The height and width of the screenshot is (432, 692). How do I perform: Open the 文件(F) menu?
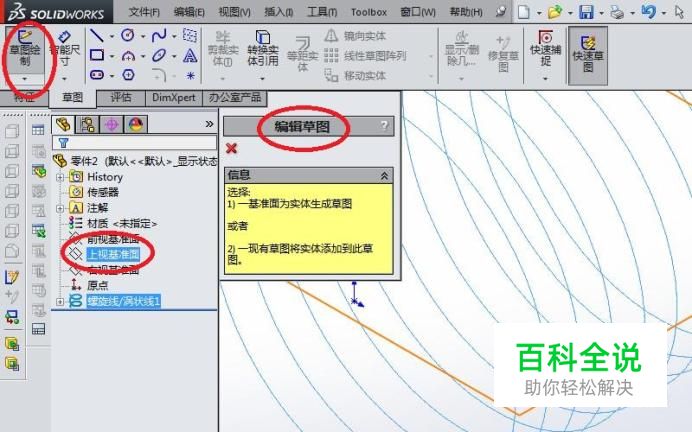click(144, 12)
